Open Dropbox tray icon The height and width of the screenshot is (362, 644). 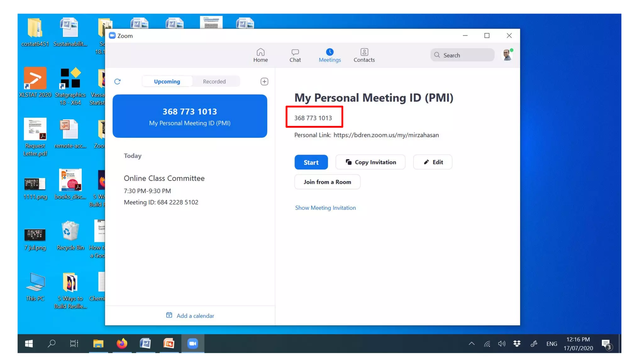click(517, 343)
